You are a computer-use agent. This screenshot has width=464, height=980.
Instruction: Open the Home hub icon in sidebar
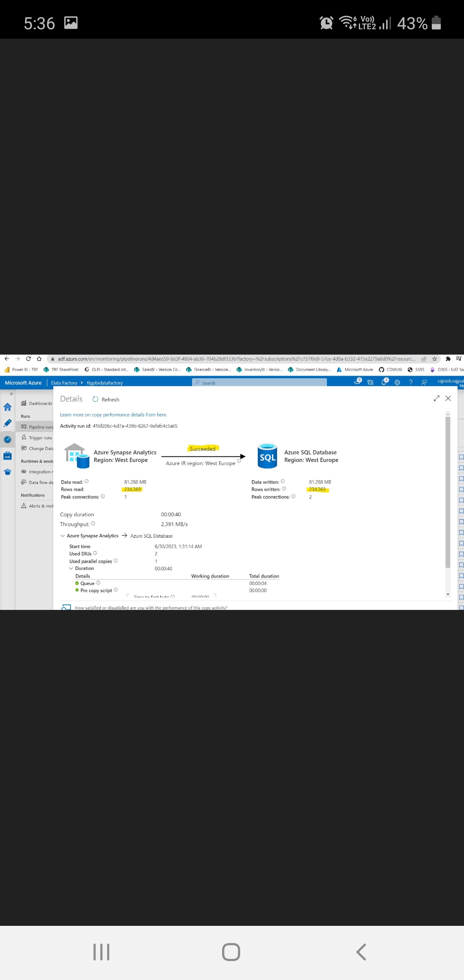pyautogui.click(x=8, y=407)
